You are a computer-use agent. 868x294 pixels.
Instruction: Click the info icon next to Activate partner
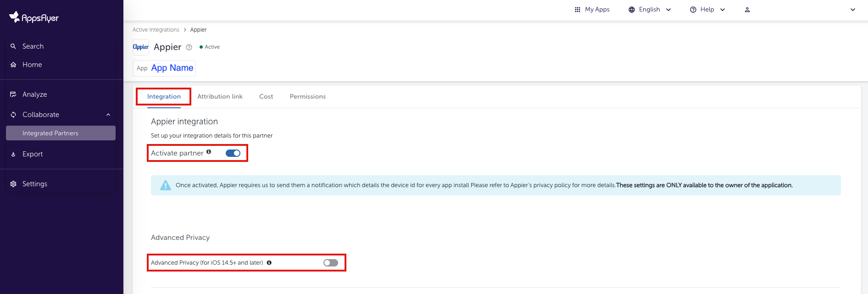[x=209, y=152]
